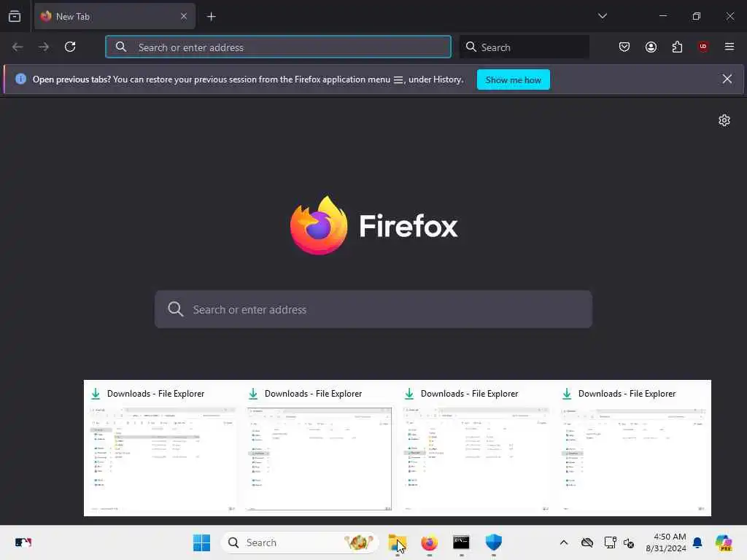Open the Firefox application hamburger menu
Viewport: 747px width, 560px height.
coord(729,47)
